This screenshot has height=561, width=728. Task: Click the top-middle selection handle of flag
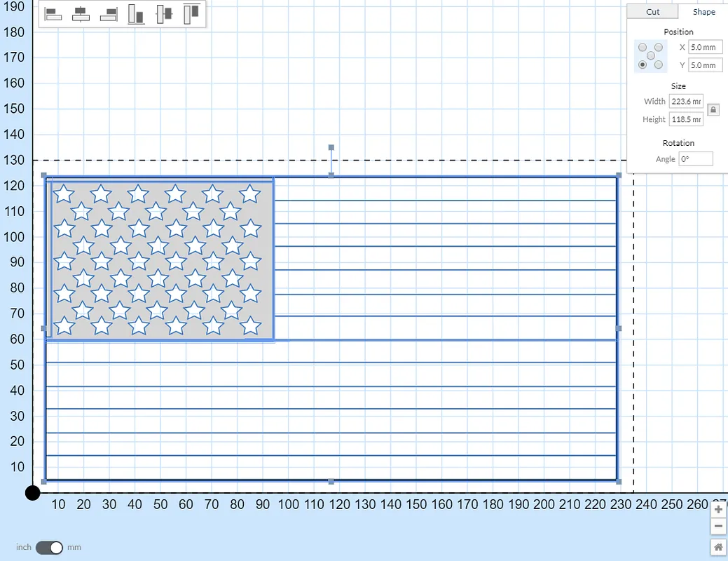click(x=331, y=175)
